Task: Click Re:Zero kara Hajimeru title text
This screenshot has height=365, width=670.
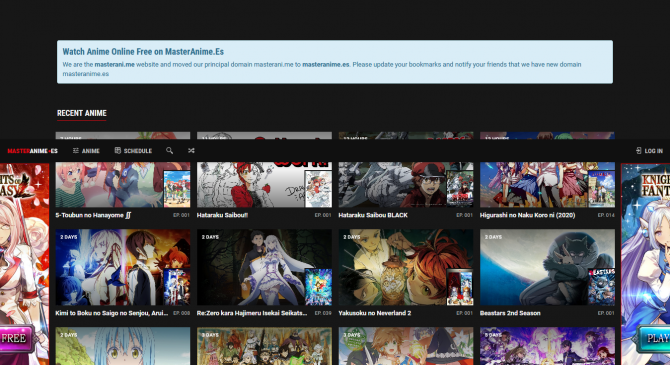Action: (252, 313)
